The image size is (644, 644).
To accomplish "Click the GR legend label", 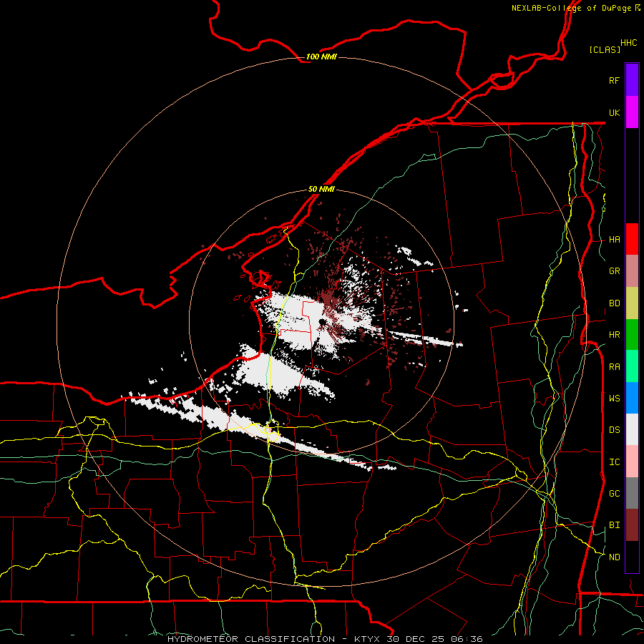I will (614, 271).
